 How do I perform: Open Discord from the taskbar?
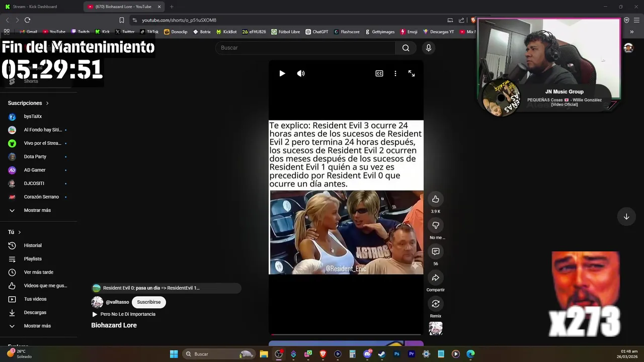point(367,354)
